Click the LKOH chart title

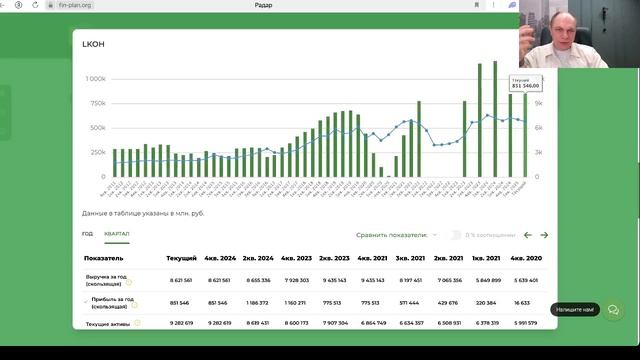pos(93,44)
